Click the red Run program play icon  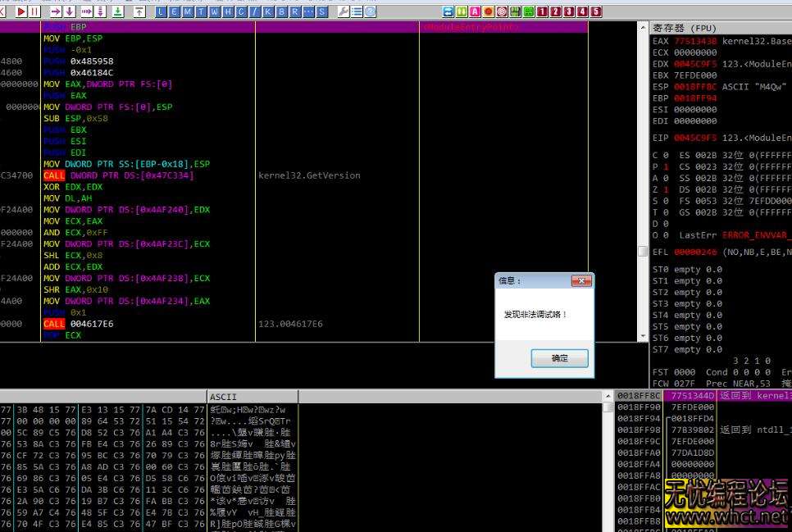(x=21, y=11)
